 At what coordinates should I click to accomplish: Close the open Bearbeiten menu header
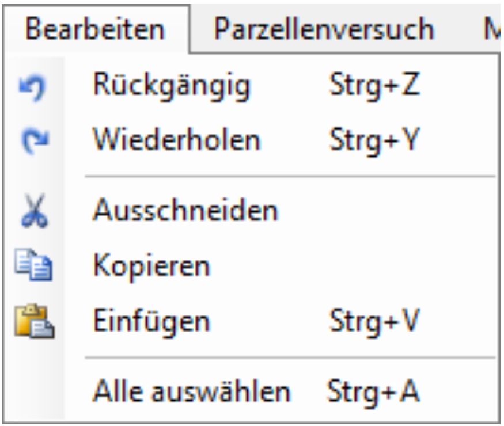(96, 29)
